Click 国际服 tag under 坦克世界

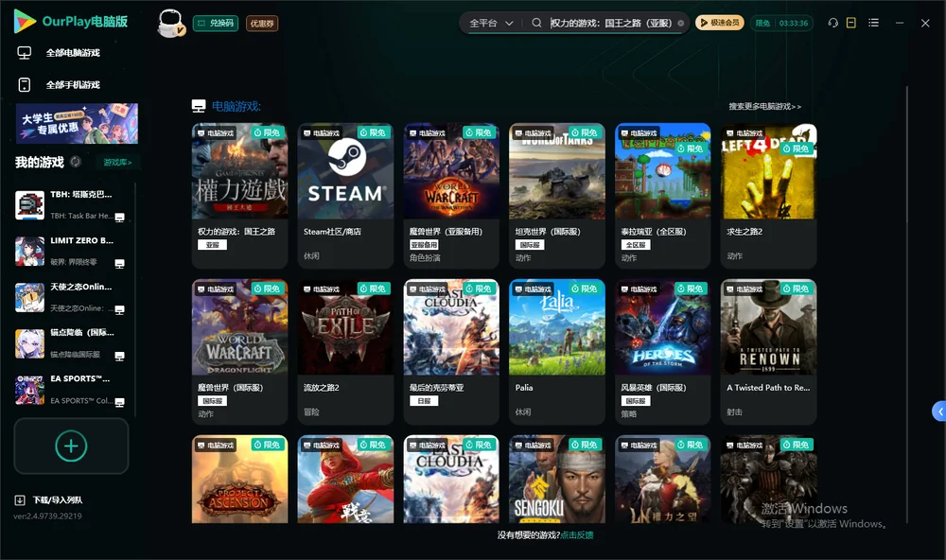(530, 244)
